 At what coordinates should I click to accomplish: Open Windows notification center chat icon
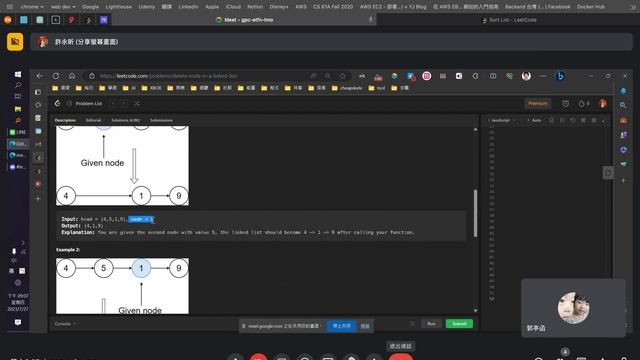[18, 322]
